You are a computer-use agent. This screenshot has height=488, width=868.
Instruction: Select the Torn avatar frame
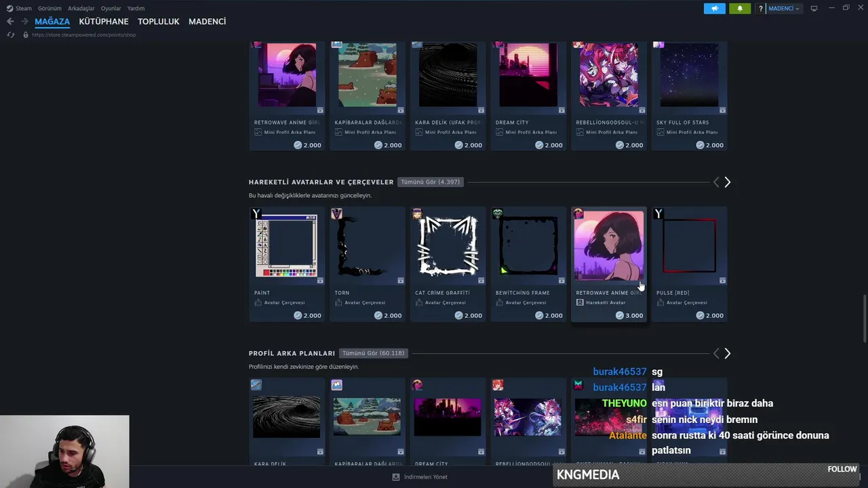click(367, 264)
